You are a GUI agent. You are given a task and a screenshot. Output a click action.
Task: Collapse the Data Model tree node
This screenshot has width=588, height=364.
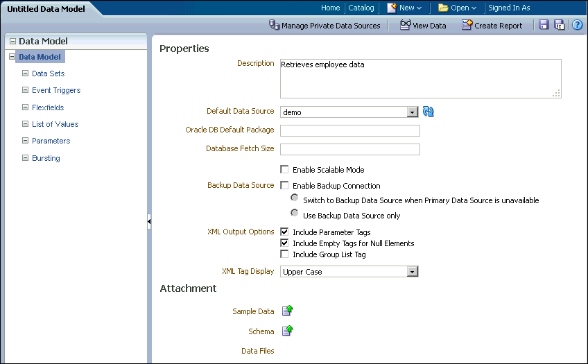coord(12,57)
